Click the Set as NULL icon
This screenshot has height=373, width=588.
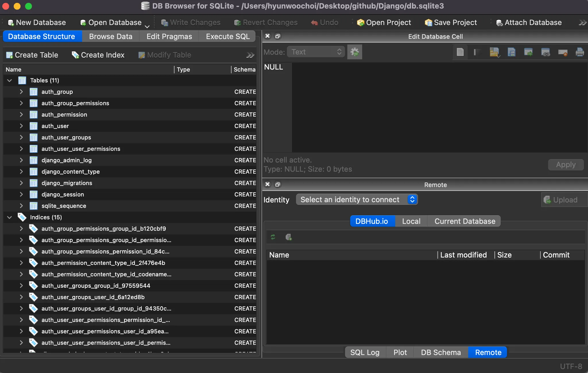tap(562, 52)
